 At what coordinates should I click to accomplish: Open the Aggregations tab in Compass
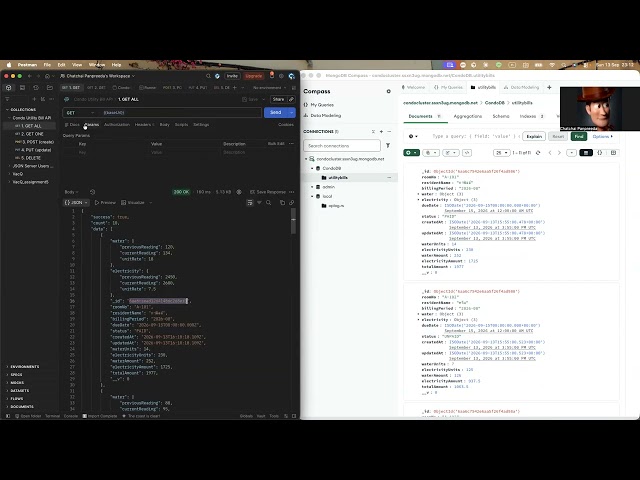point(468,116)
